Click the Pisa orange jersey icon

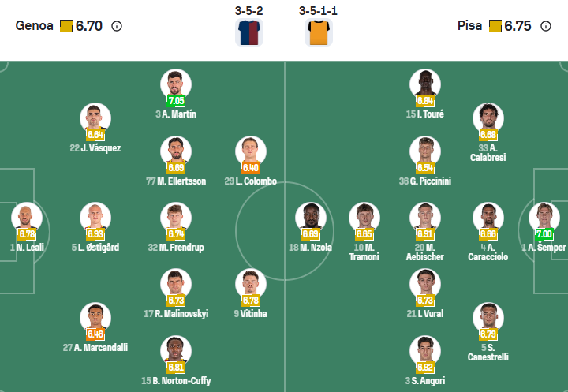318,32
